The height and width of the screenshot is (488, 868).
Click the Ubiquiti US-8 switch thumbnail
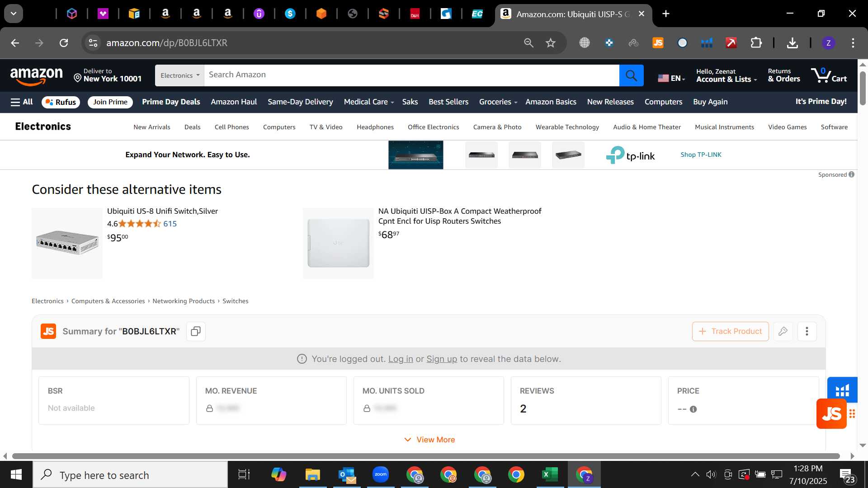(x=67, y=243)
